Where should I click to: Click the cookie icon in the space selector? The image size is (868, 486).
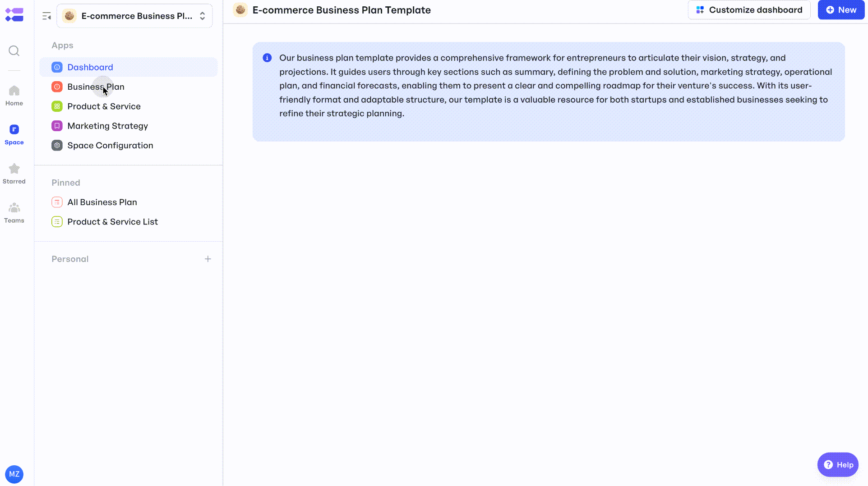[x=69, y=16]
